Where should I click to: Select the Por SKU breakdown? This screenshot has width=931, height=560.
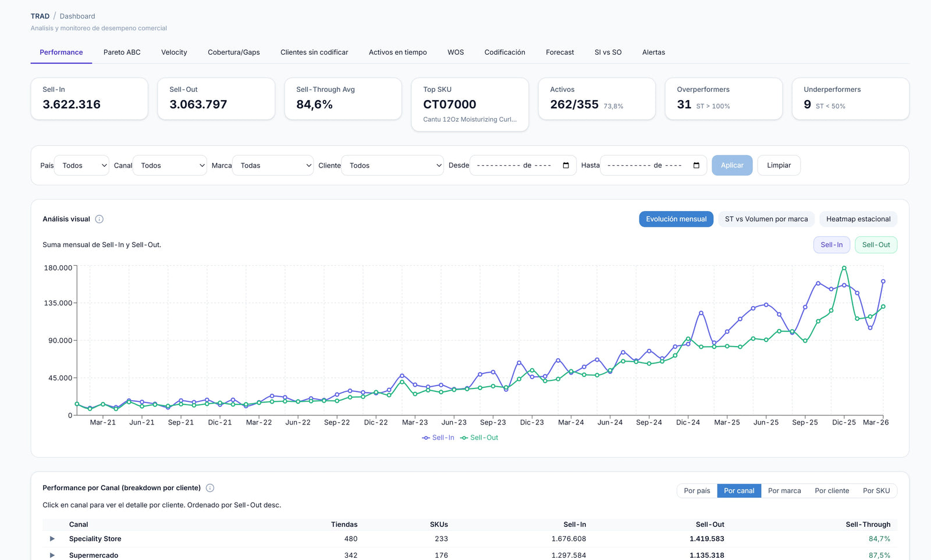pos(876,491)
